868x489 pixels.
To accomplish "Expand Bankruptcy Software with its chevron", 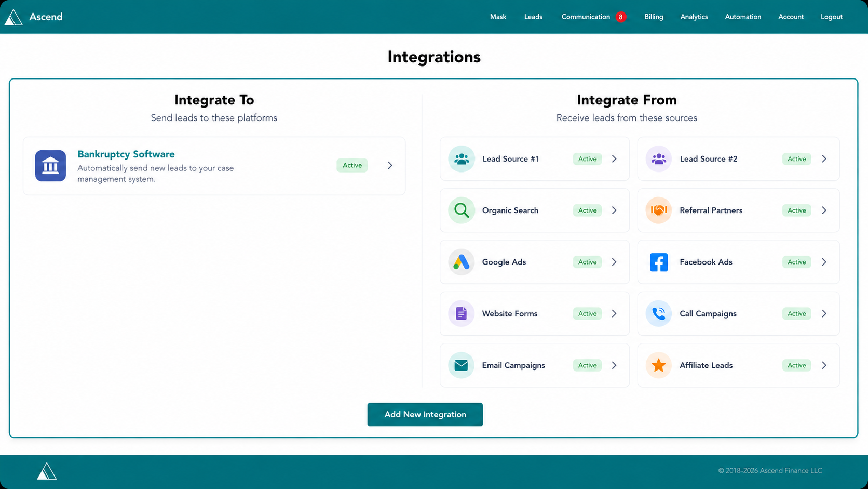I will click(x=390, y=165).
